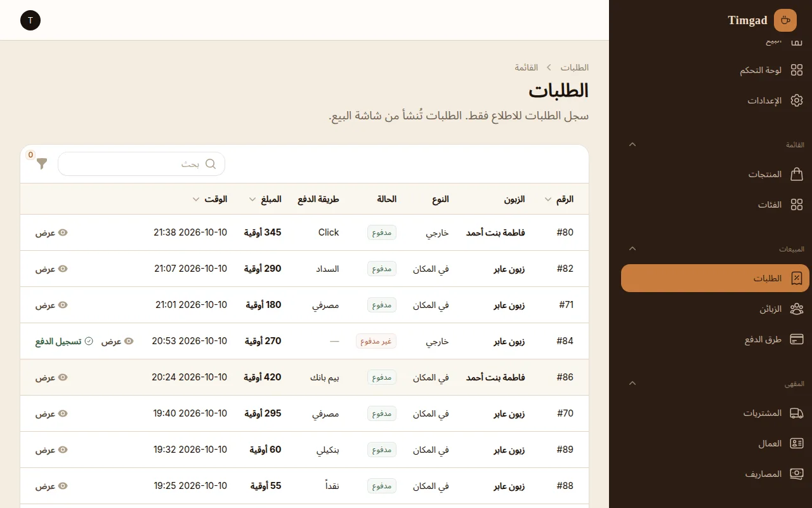Click amount 60 أوقية
The height and width of the screenshot is (508, 812).
point(265,450)
